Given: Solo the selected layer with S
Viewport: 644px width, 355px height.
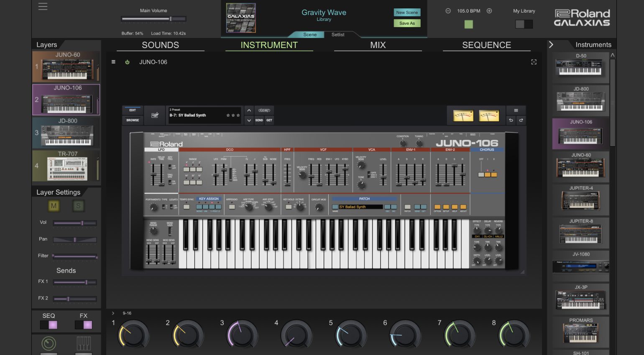Looking at the screenshot, I should click(x=78, y=205).
